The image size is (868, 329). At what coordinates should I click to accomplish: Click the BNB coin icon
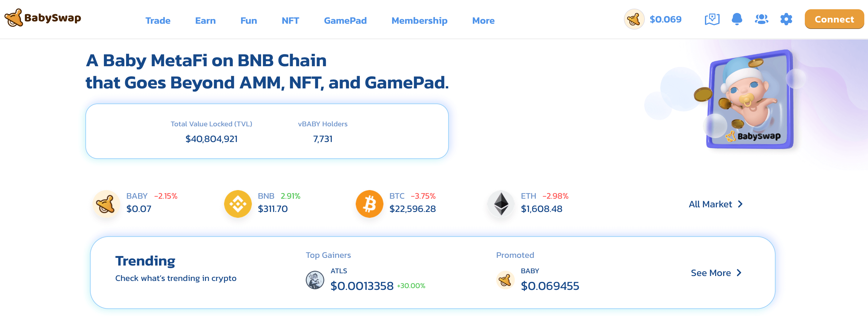pos(238,204)
